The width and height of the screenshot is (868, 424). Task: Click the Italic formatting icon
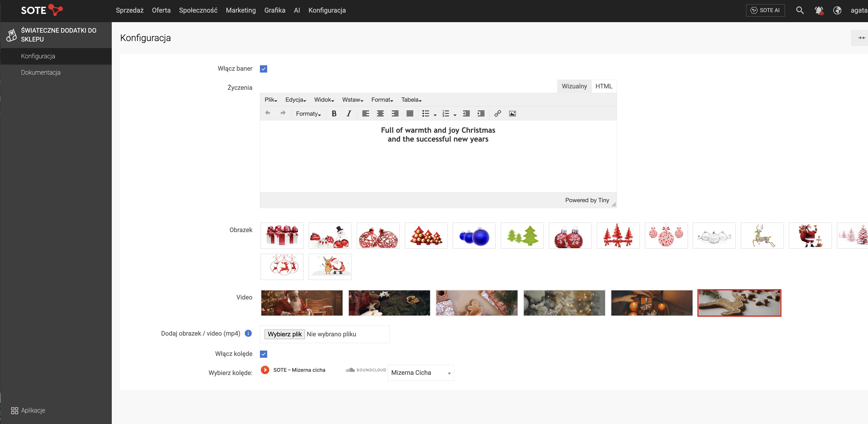tap(349, 114)
